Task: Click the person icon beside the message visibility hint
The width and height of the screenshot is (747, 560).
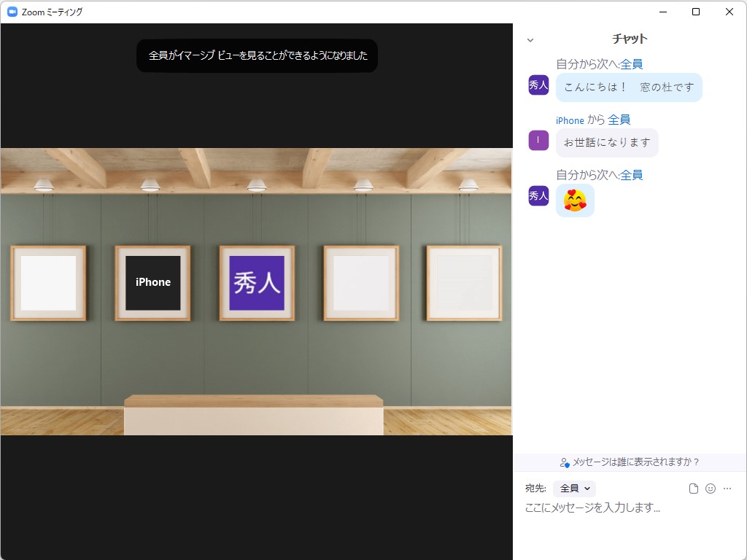Action: click(564, 462)
